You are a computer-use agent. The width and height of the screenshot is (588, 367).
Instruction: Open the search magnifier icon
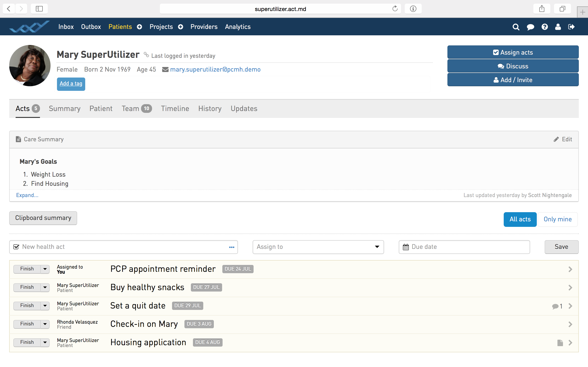tap(516, 27)
